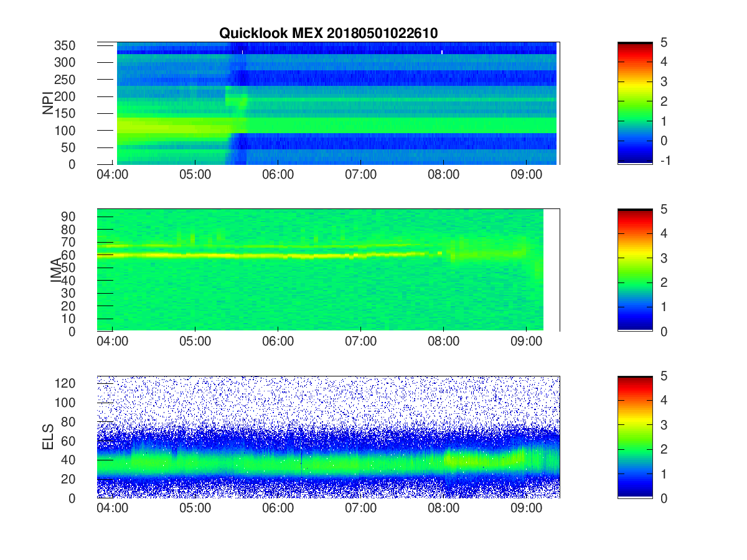The image size is (747, 560).
Task: Click the 0 label on IMA colorbar
Action: [x=663, y=332]
